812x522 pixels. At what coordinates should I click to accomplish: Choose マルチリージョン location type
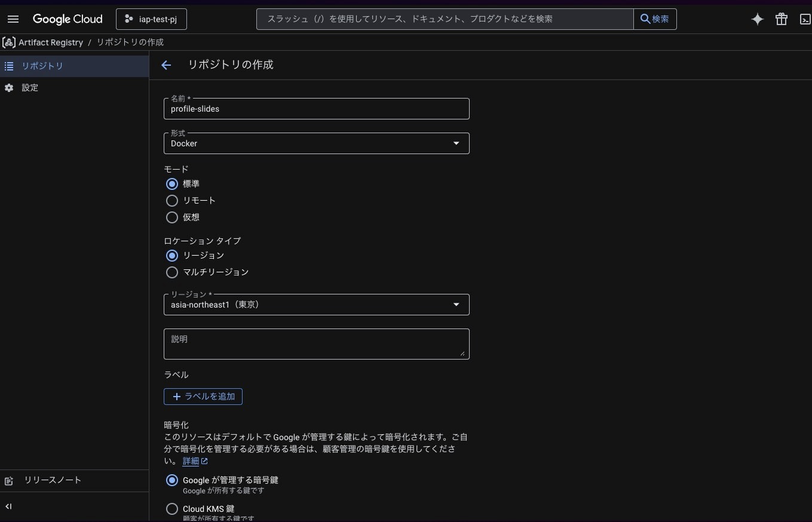tap(172, 272)
